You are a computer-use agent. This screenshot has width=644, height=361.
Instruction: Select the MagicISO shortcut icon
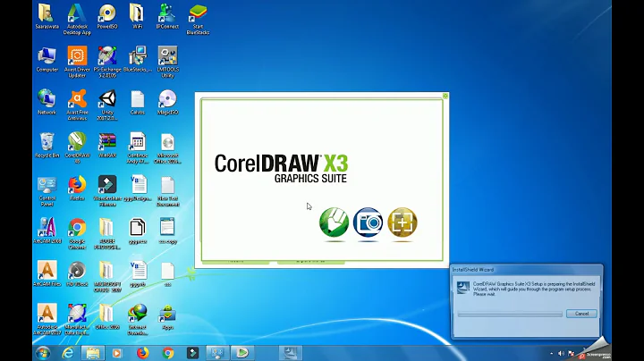(x=167, y=103)
